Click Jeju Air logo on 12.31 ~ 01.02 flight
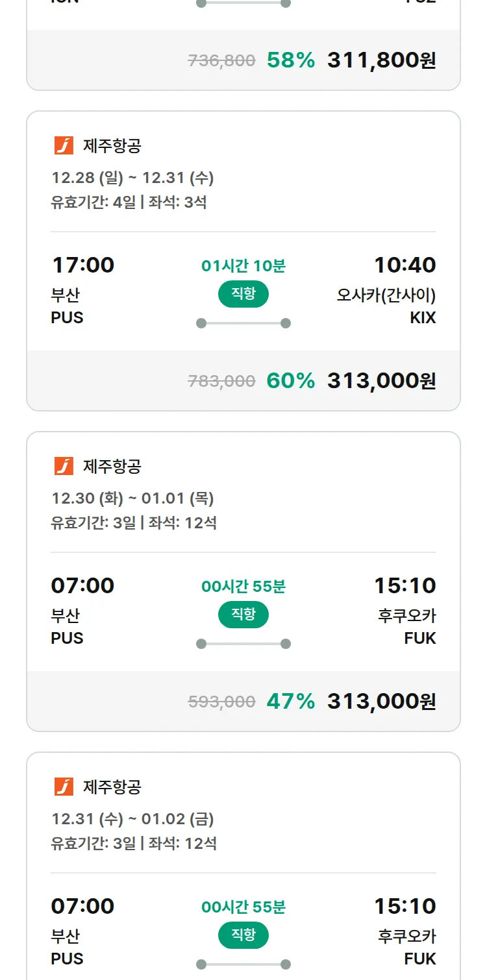Screen dimensions: 487x980 click(x=64, y=787)
